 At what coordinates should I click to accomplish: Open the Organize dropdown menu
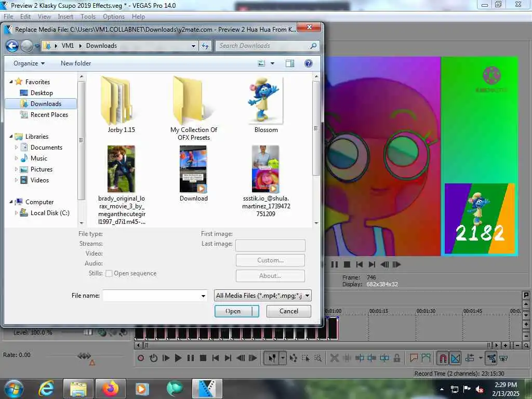(x=29, y=63)
